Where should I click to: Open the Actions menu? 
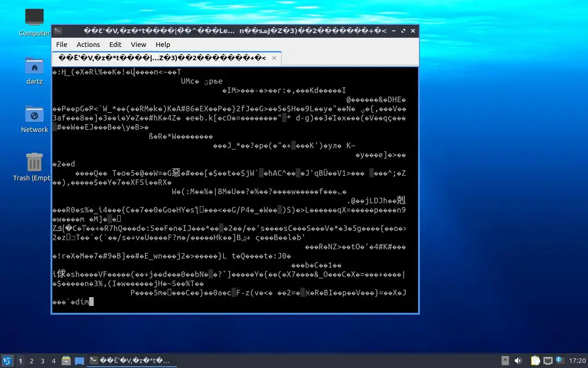(x=88, y=45)
